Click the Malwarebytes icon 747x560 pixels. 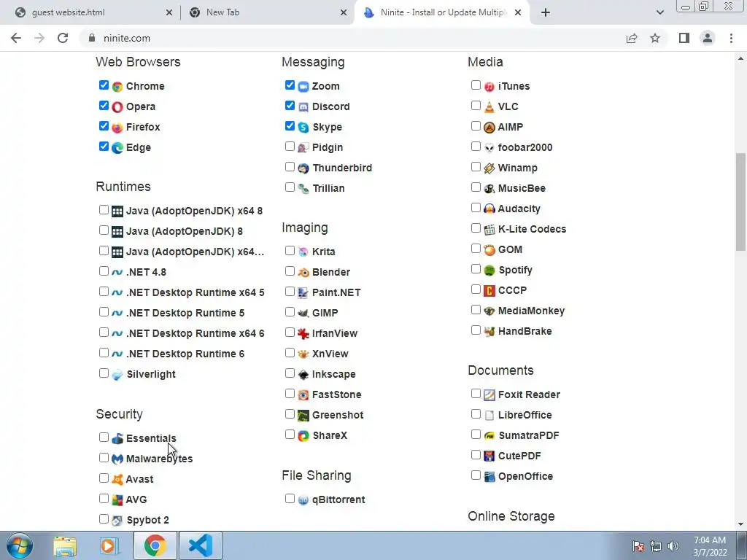click(117, 459)
